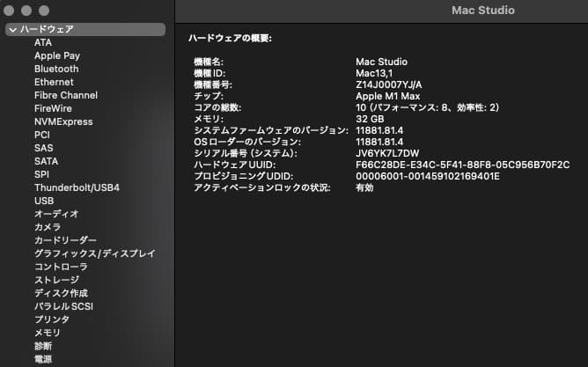
Task: Collapse the ハードウェア section chevron
Action: pos(12,30)
